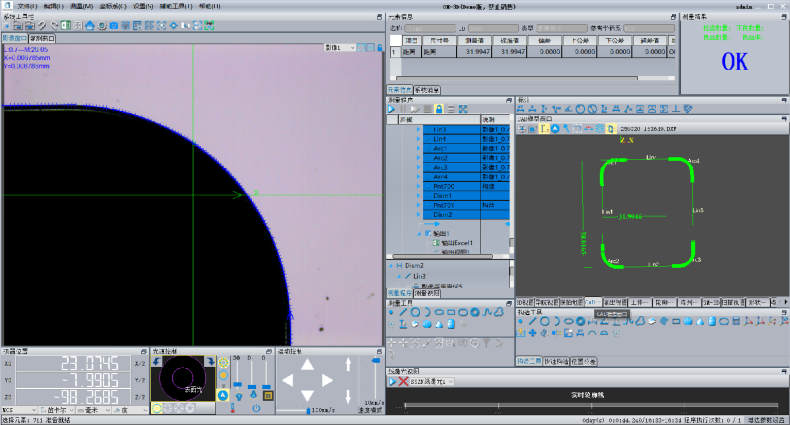The image size is (790, 425).
Task: Click the up arrow in motion control pad
Action: click(x=310, y=364)
